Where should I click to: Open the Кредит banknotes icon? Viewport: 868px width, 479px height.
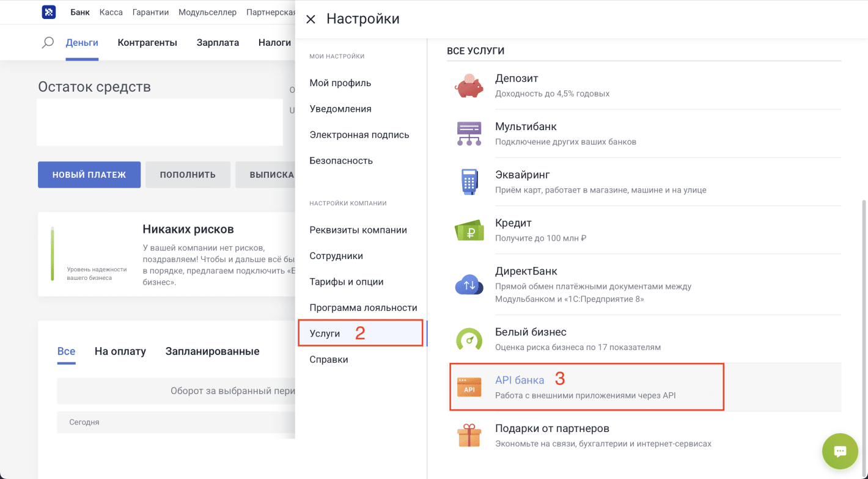pyautogui.click(x=469, y=230)
